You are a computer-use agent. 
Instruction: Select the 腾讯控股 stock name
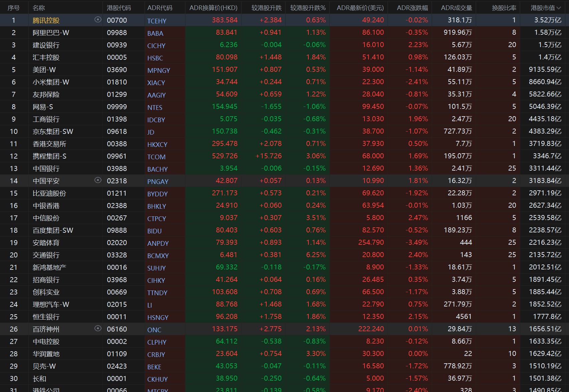tap(46, 20)
